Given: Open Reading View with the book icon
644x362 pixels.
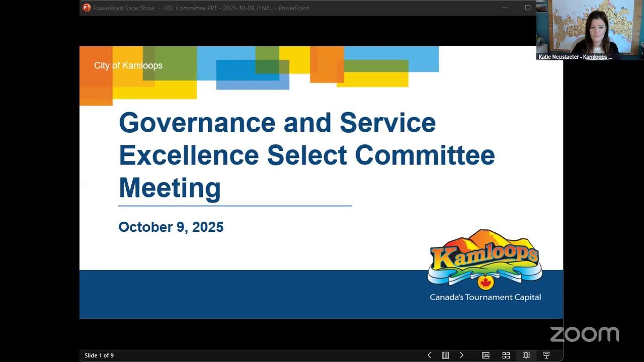Looking at the screenshot, I should click(526, 355).
